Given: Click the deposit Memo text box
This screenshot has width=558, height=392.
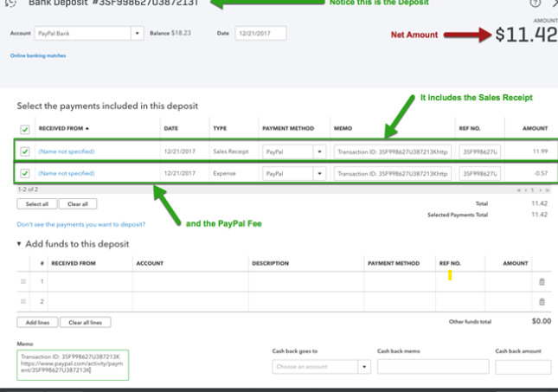Looking at the screenshot, I should tap(73, 365).
